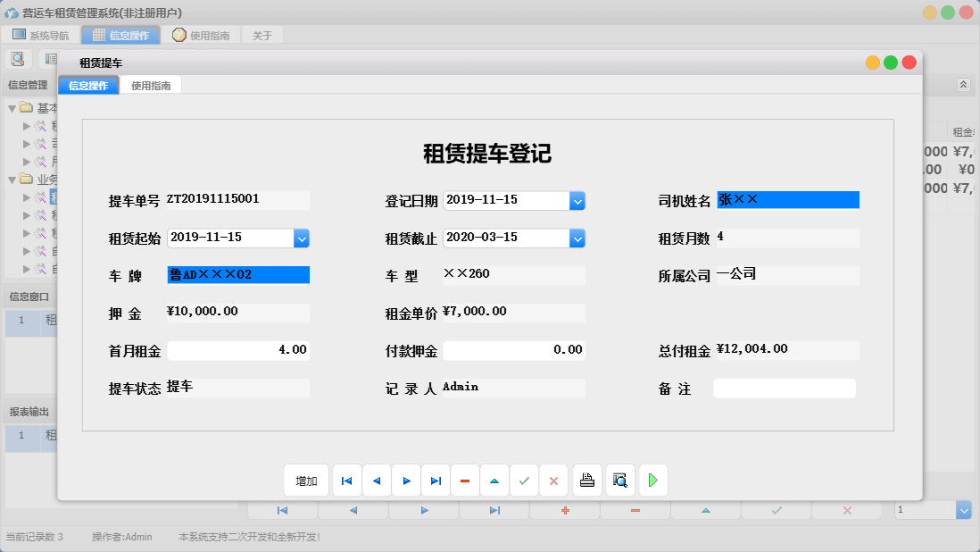The width and height of the screenshot is (980, 552).
Task: Go to the previous record
Action: [x=376, y=480]
